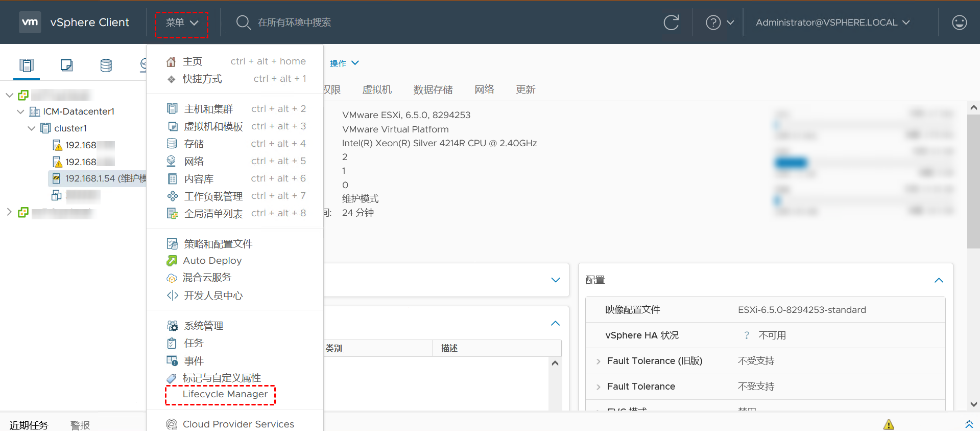
Task: Click the vm logo icon
Action: tap(30, 22)
